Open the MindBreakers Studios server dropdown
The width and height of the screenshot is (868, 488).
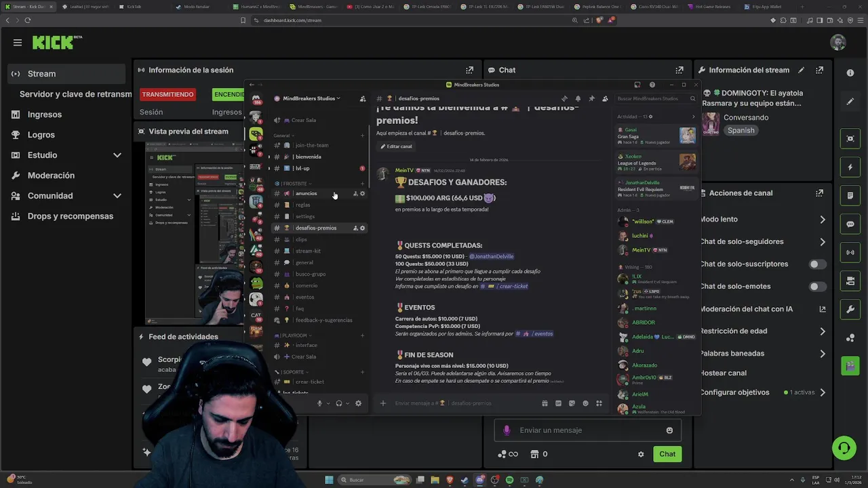pyautogui.click(x=311, y=98)
